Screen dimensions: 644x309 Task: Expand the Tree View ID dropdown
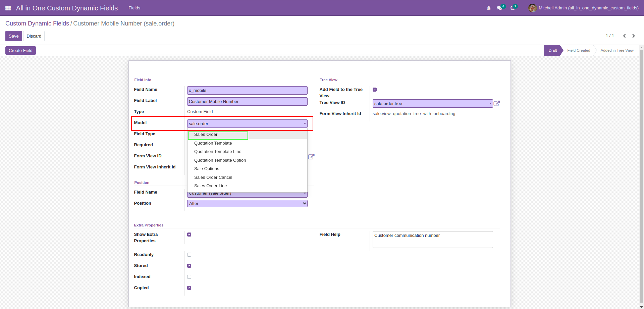(432, 104)
